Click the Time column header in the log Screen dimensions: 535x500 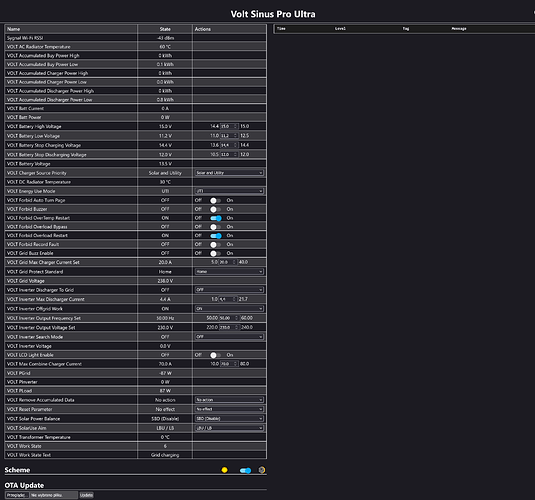tap(281, 29)
